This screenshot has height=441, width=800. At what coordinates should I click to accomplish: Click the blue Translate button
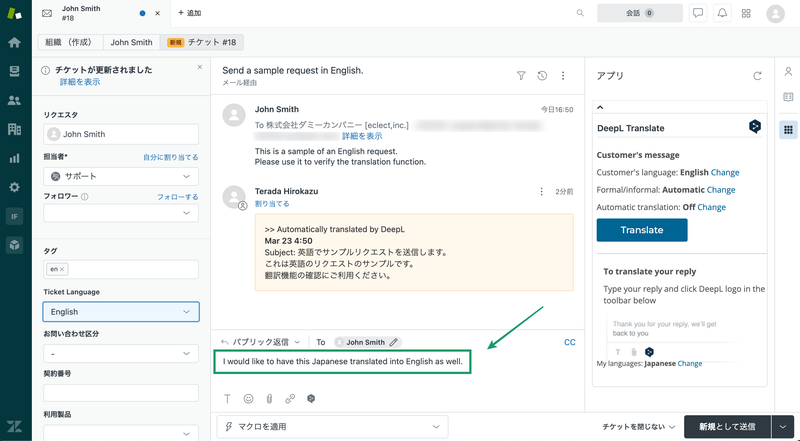(x=642, y=230)
